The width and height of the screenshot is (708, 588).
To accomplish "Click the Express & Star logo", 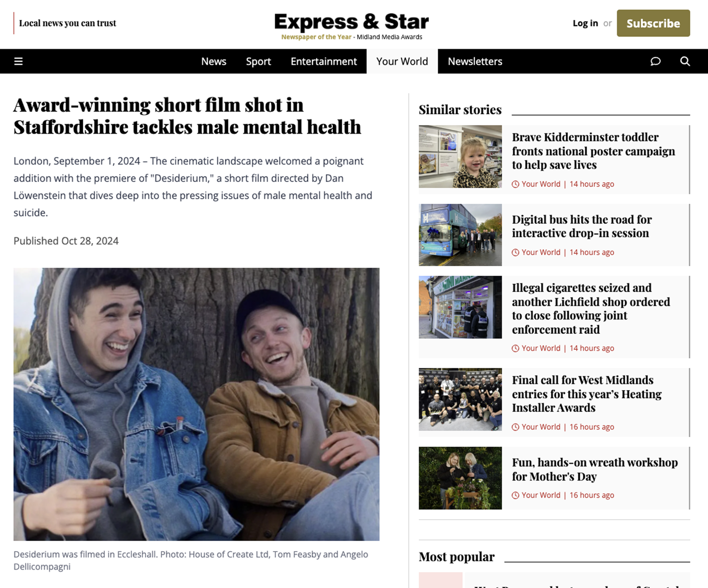I will (x=352, y=26).
